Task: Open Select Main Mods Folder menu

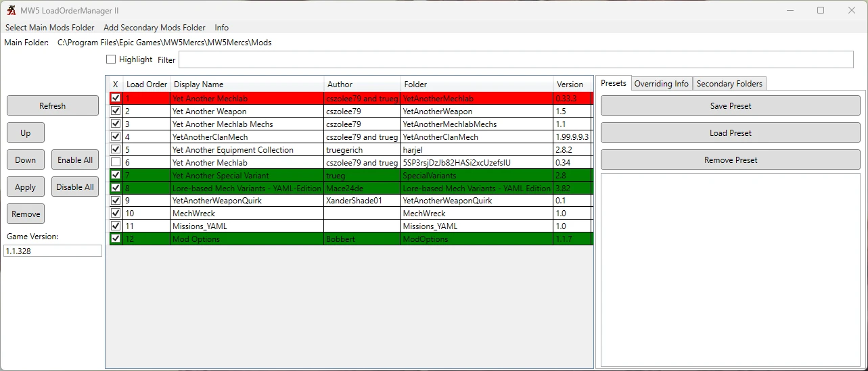Action: (x=50, y=28)
